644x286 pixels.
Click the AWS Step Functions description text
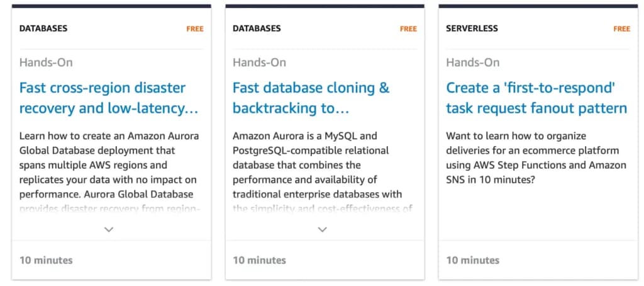(536, 157)
